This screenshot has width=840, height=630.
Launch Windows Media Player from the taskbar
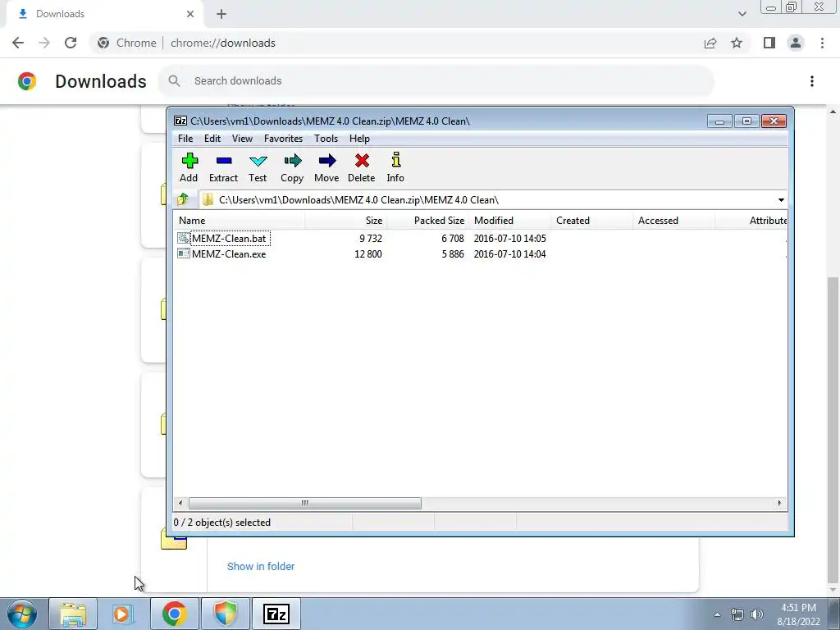122,614
